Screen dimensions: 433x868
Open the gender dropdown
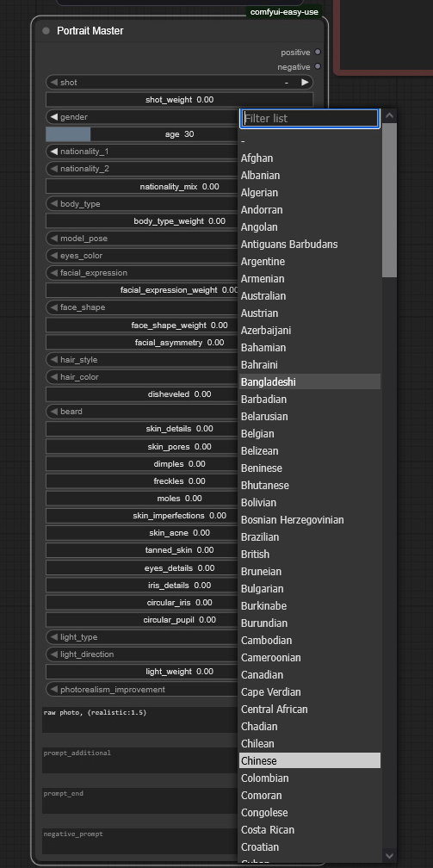click(142, 117)
